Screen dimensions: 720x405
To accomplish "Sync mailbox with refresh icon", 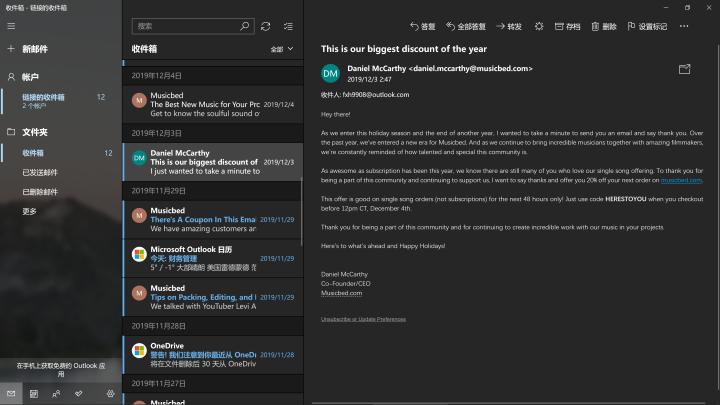I will point(265,26).
